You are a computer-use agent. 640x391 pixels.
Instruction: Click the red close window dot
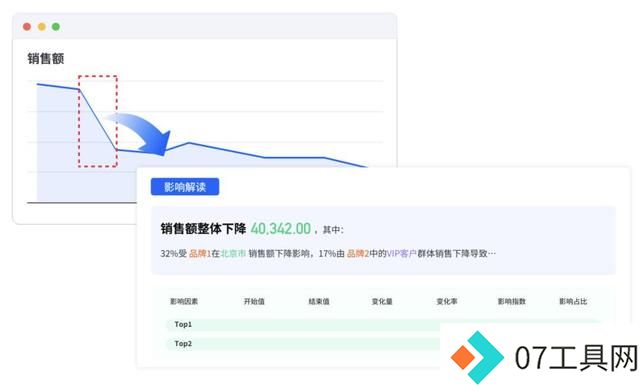pyautogui.click(x=27, y=27)
